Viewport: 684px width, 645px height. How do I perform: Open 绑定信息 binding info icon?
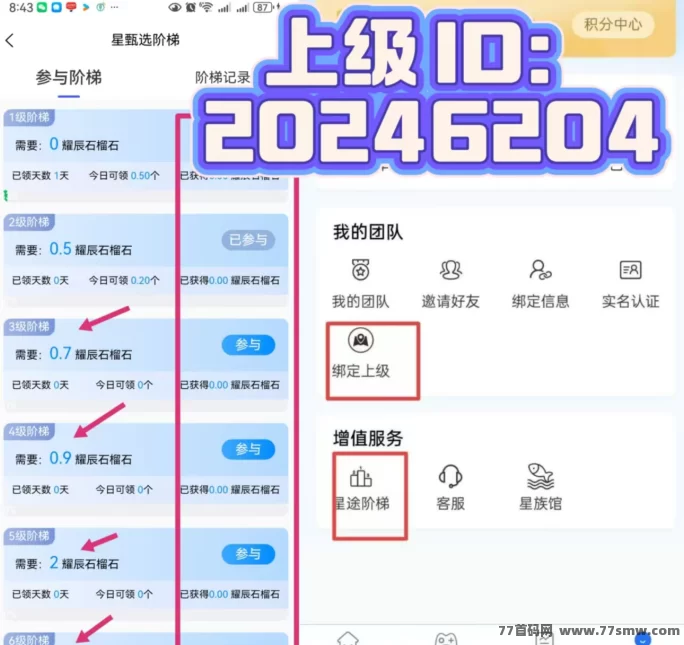coord(540,270)
